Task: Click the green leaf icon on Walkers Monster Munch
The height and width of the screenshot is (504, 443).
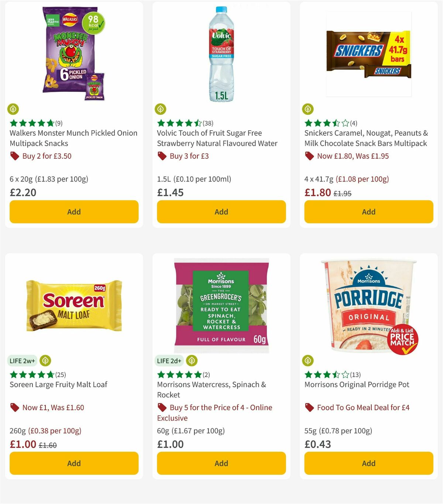Action: [13, 109]
